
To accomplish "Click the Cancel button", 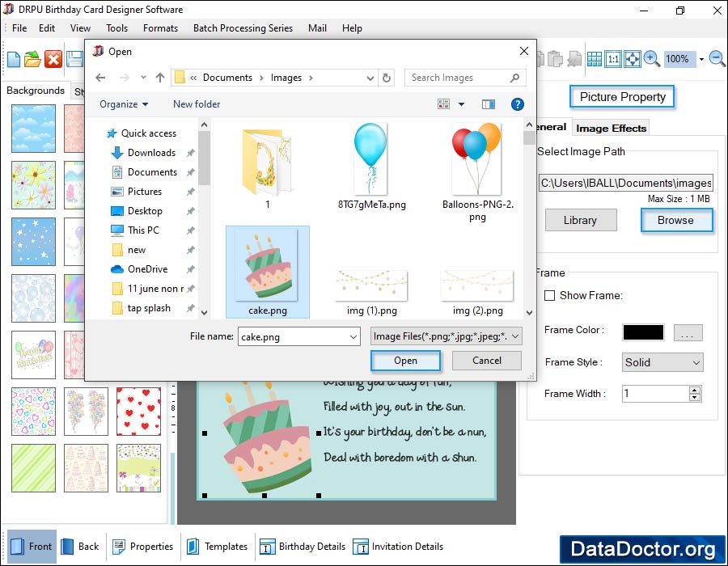I will [487, 361].
